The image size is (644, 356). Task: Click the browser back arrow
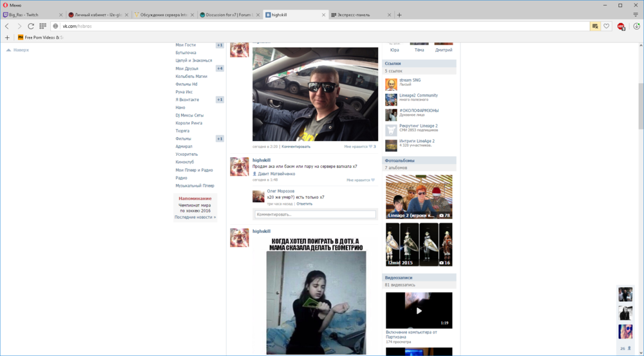point(7,26)
